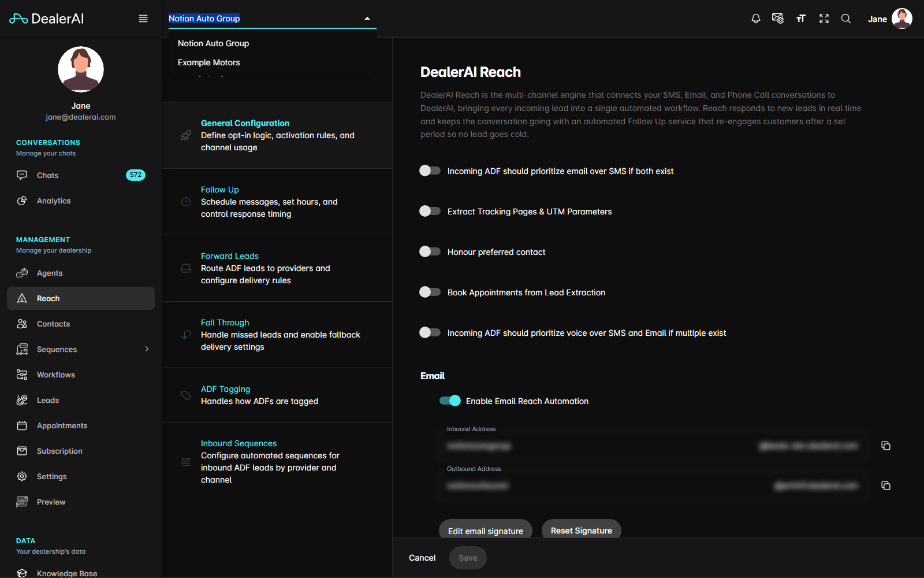Open the notifications bell
Screen dimensions: 924x578
coord(755,18)
